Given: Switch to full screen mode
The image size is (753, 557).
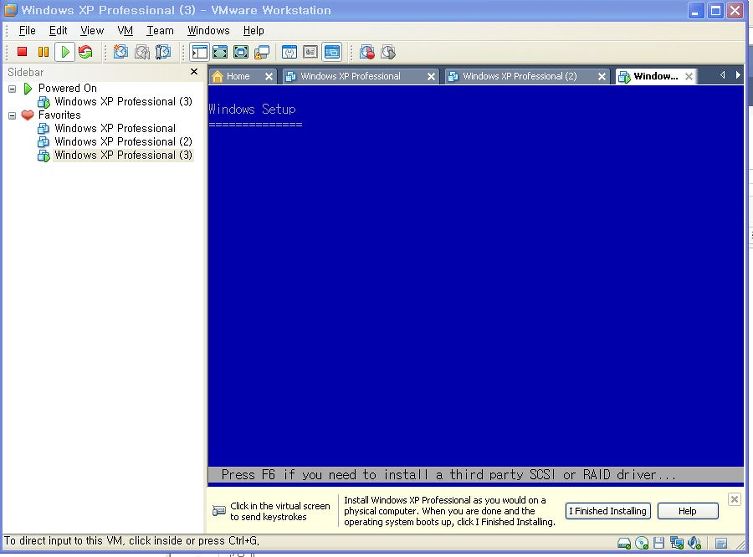Looking at the screenshot, I should [x=220, y=52].
